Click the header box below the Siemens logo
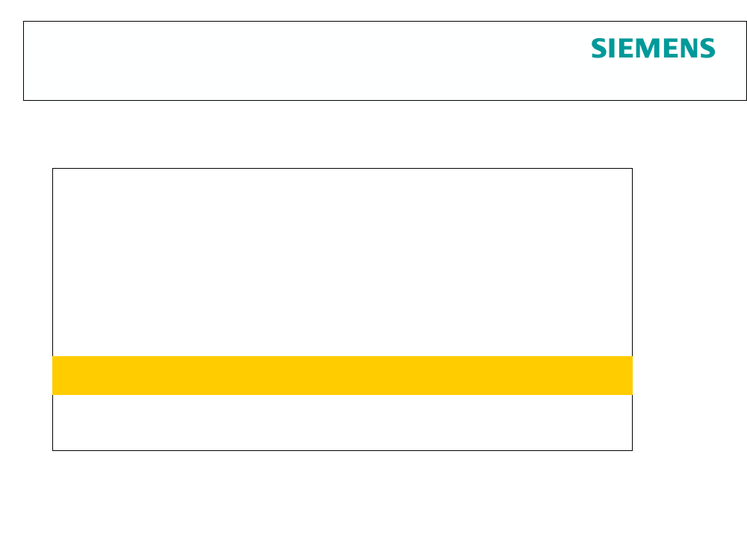747x560 pixels. tap(653, 80)
